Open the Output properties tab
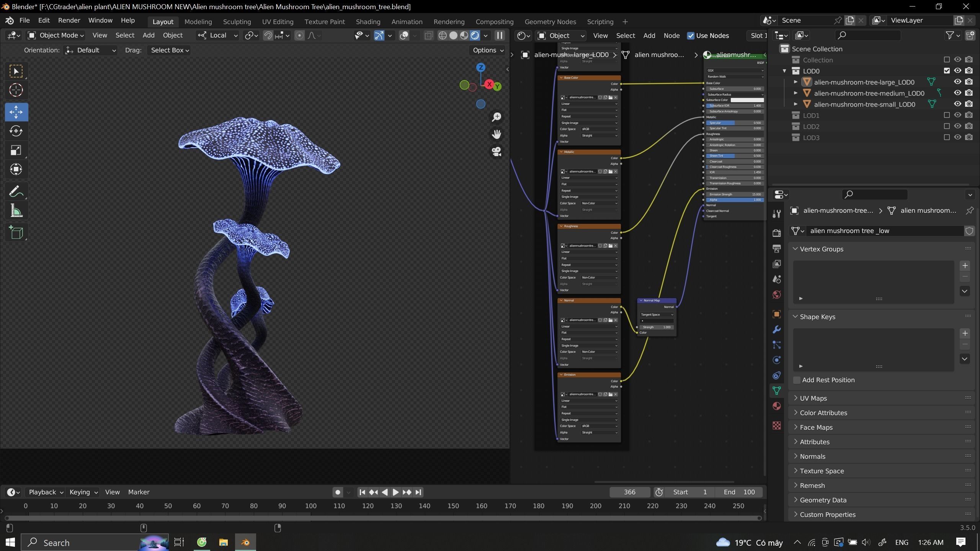 point(777,249)
